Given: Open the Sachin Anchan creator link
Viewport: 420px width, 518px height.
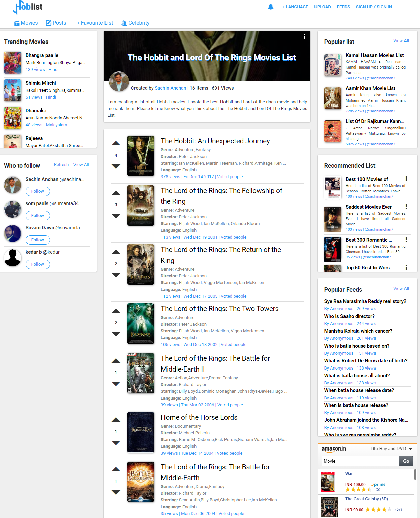Looking at the screenshot, I should pos(170,88).
